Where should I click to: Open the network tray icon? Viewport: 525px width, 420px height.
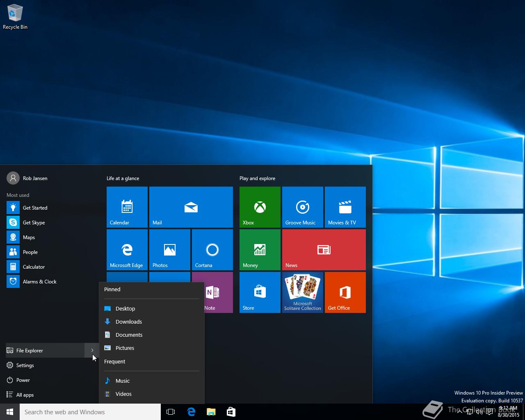tap(470, 412)
